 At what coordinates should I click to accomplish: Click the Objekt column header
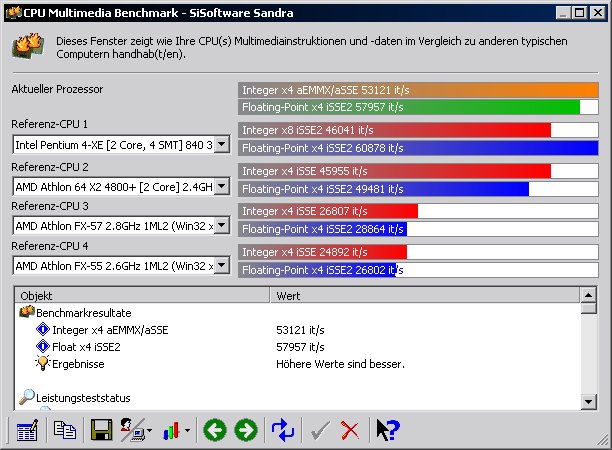pos(142,295)
